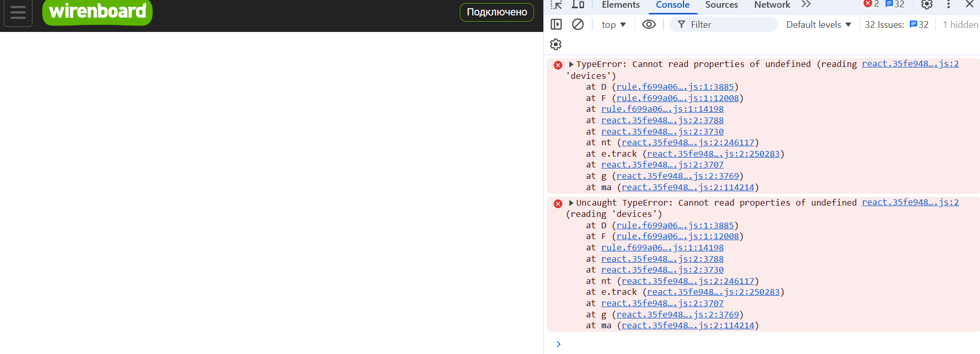Open the top JavaScript context dropdown

613,25
